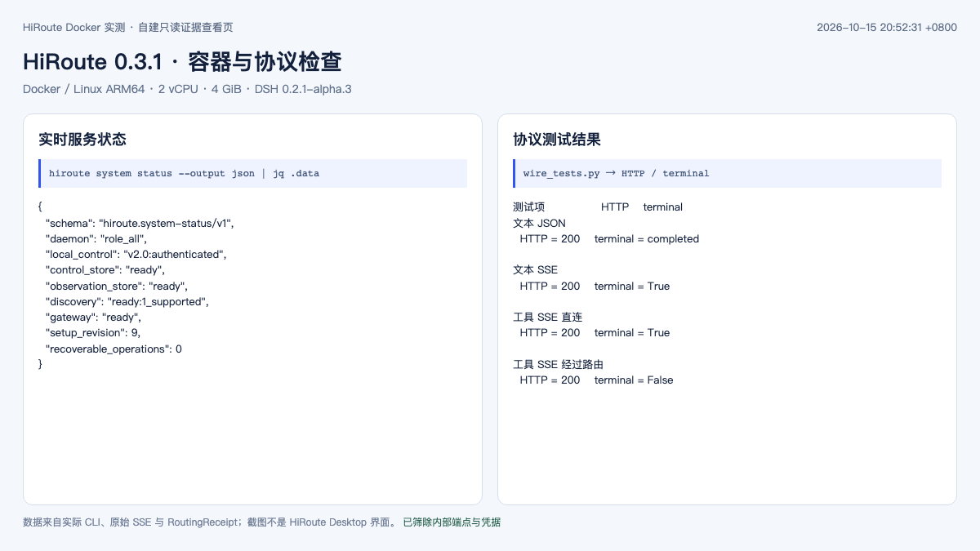Image resolution: width=980 pixels, height=551 pixels.
Task: Click the '"gateway": "ready"' line
Action: click(x=93, y=317)
